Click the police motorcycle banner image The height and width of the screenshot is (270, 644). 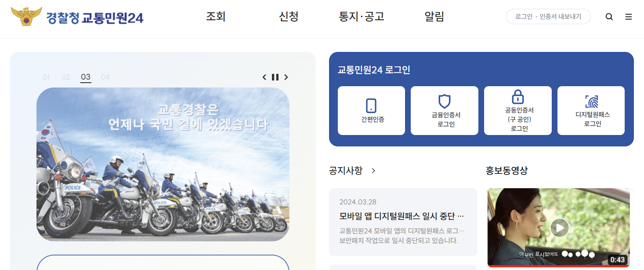coord(163,164)
